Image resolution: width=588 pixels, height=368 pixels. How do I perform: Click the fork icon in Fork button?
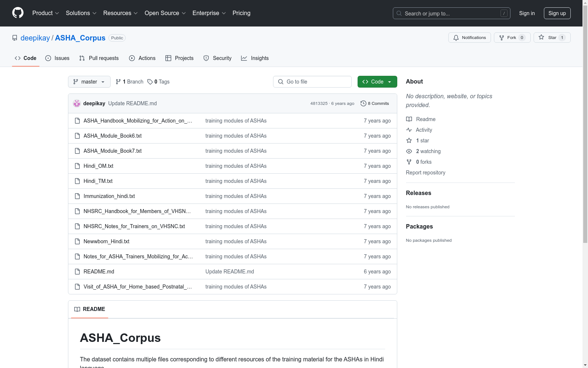point(502,38)
